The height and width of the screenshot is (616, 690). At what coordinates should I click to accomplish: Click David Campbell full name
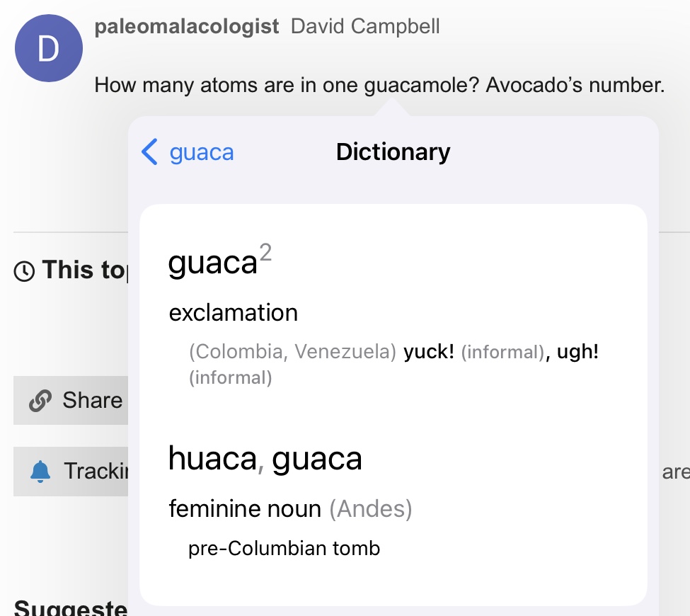pyautogui.click(x=365, y=26)
